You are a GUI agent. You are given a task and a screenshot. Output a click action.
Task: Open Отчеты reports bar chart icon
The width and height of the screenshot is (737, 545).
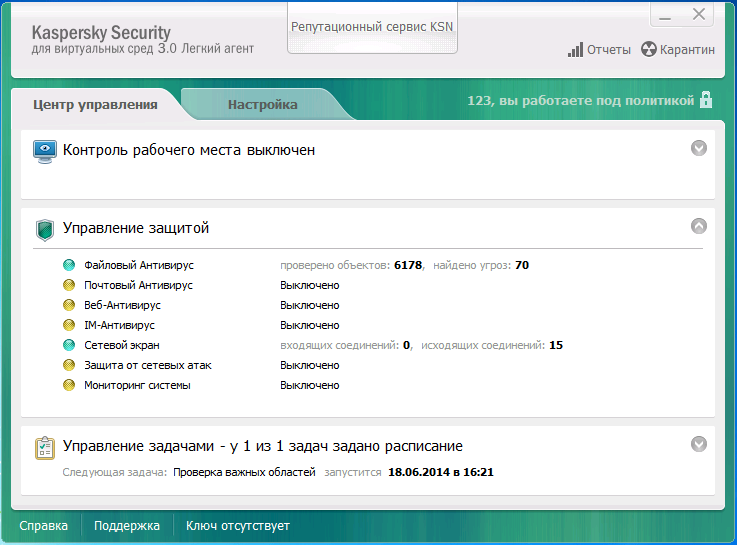click(575, 50)
